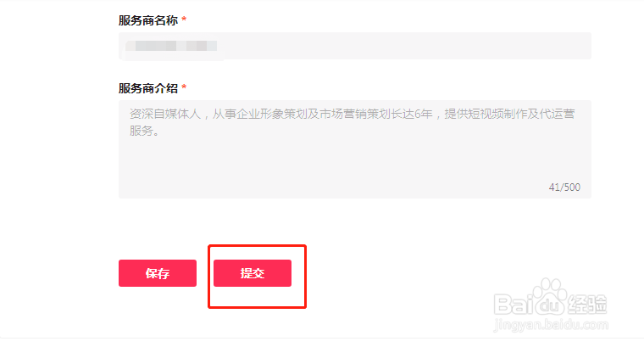644x347 pixels.
Task: Place cursor at 服务。 on second intro line
Action: coord(144,131)
